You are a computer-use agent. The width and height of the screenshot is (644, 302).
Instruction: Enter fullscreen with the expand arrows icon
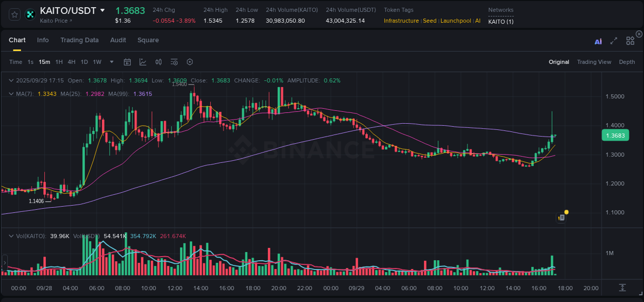pos(613,40)
